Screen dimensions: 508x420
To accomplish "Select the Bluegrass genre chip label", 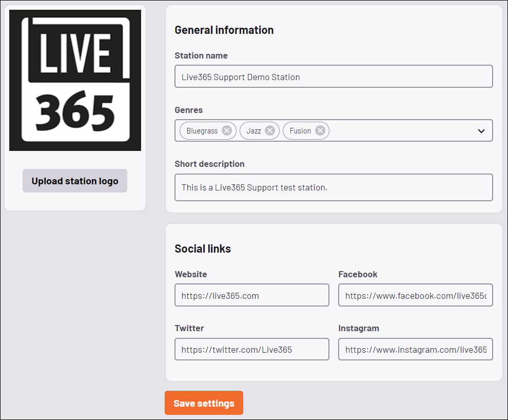I will click(x=202, y=131).
